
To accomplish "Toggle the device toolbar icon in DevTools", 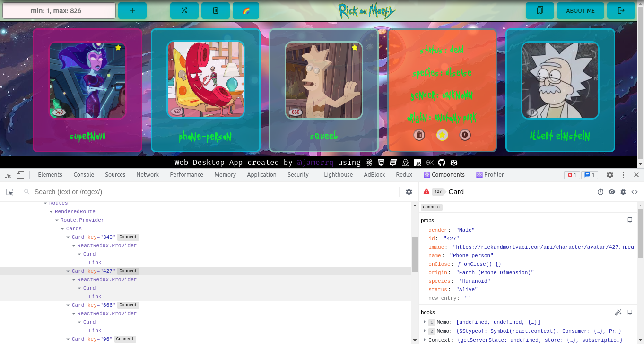I will [20, 175].
